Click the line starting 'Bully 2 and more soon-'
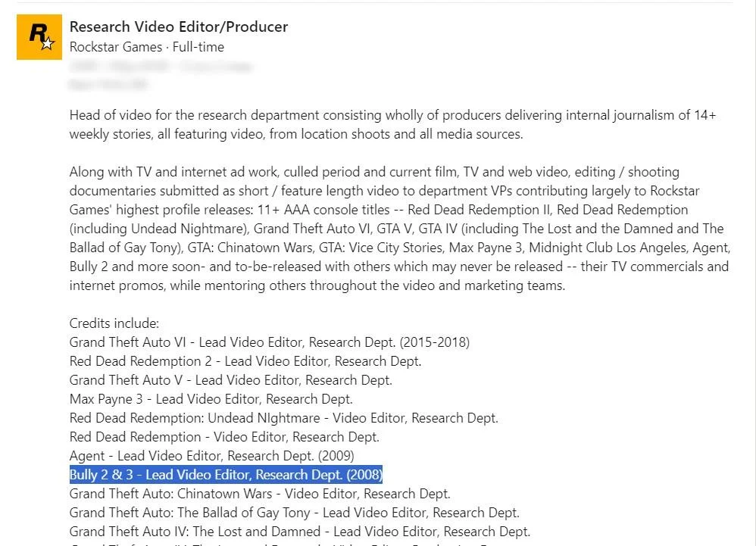 point(398,267)
